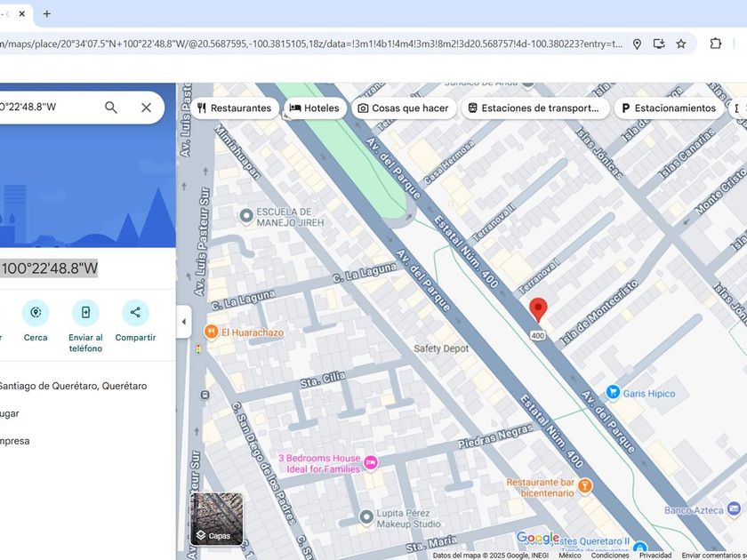Image resolution: width=747 pixels, height=560 pixels.
Task: Open the Privacidad link
Action: (655, 556)
